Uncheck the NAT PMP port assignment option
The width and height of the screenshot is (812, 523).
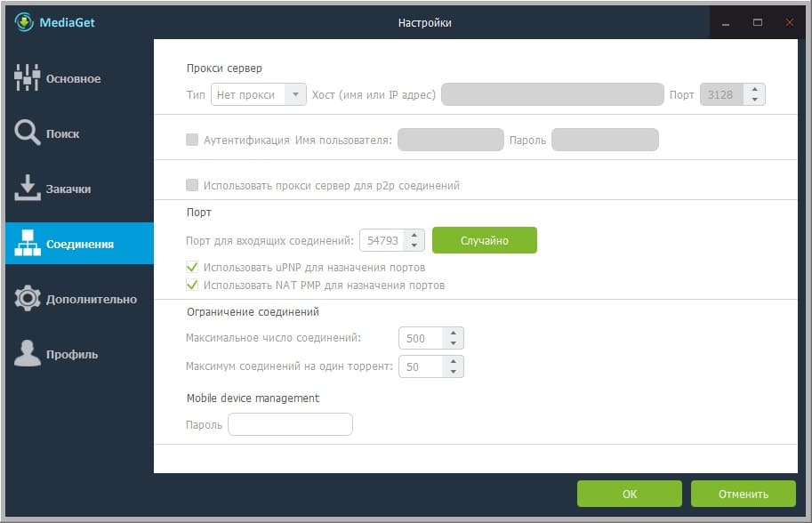coord(192,285)
